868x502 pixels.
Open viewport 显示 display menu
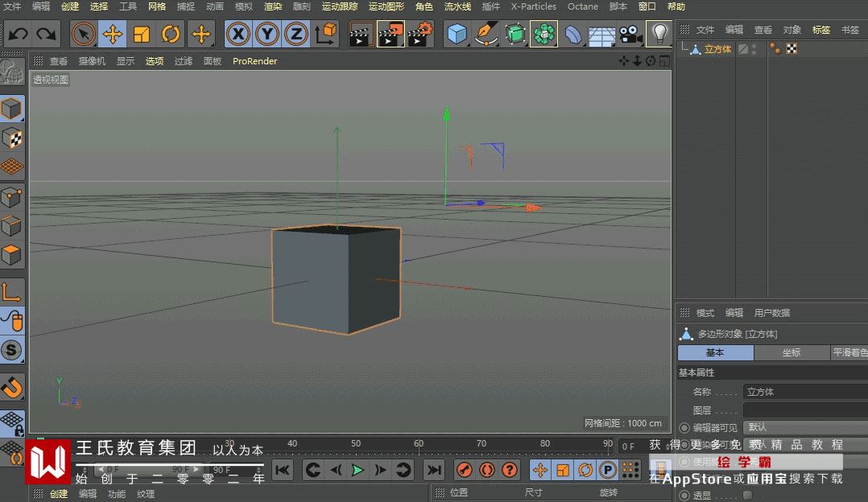tap(126, 61)
